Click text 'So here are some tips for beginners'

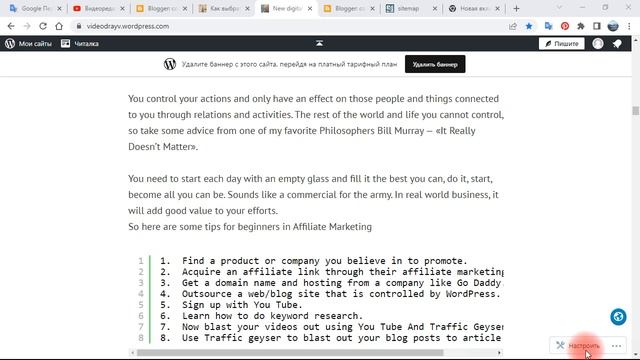204,227
